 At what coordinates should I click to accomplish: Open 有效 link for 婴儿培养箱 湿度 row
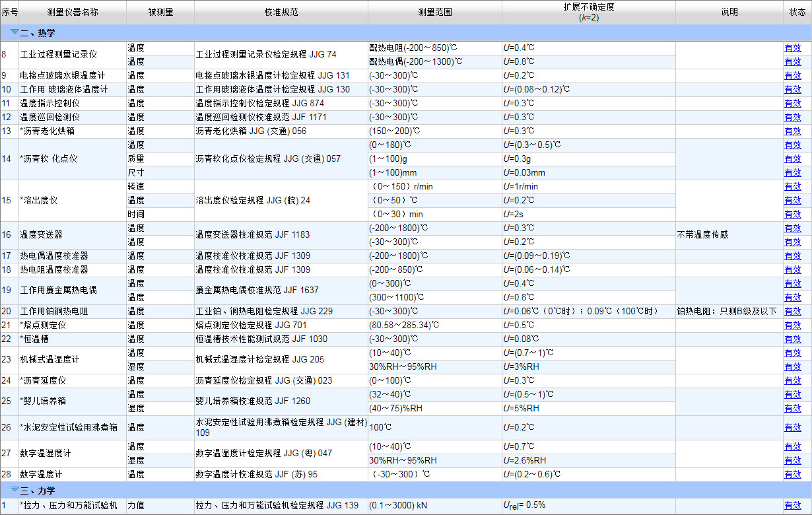[x=792, y=408]
